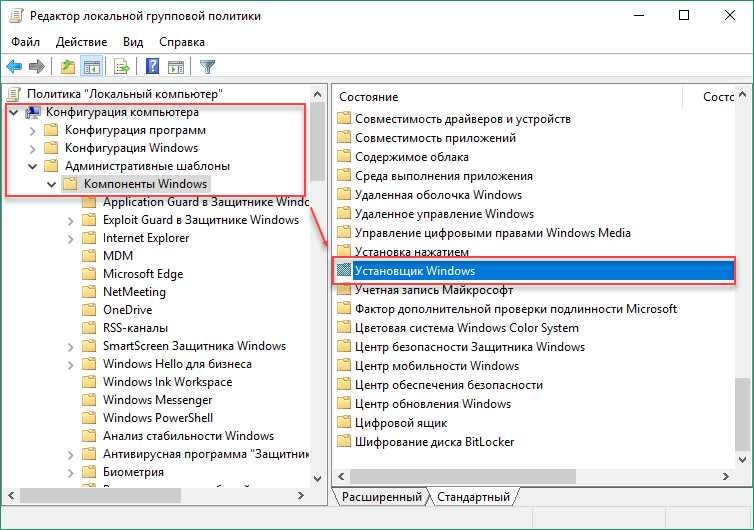Image resolution: width=754 pixels, height=530 pixels.
Task: Click the OneDrive folder icon in tree
Action: click(x=89, y=309)
